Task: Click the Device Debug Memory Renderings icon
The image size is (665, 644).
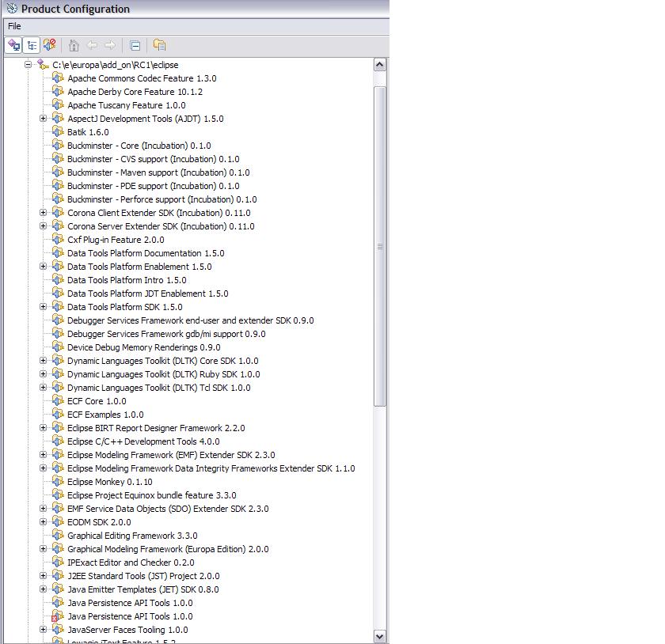Action: tap(58, 347)
